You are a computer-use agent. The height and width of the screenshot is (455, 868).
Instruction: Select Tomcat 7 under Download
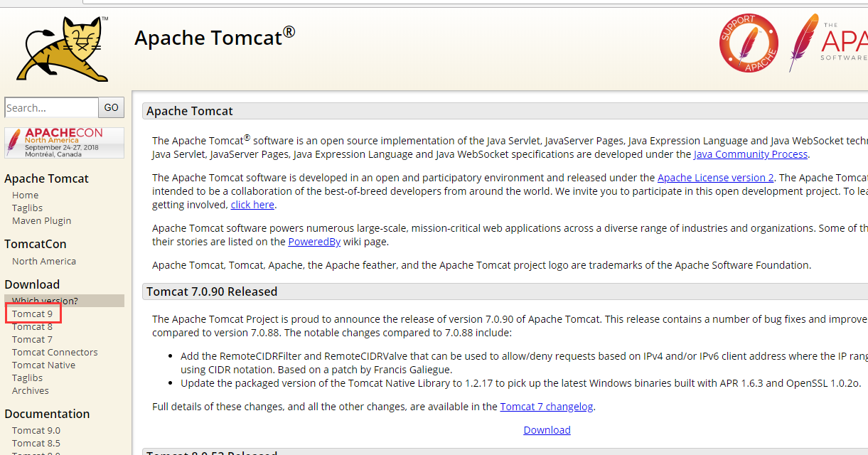pos(32,339)
